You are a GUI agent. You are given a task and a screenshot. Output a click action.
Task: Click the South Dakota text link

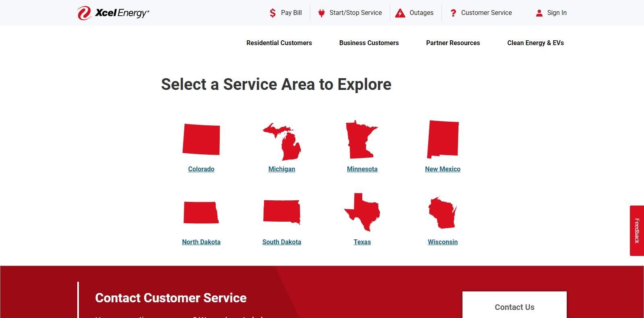coord(282,242)
